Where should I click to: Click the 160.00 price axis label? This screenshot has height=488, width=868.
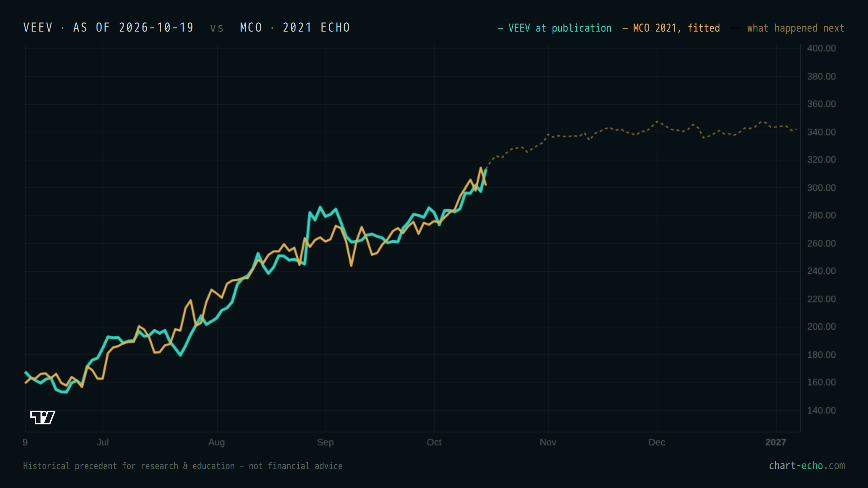click(821, 382)
